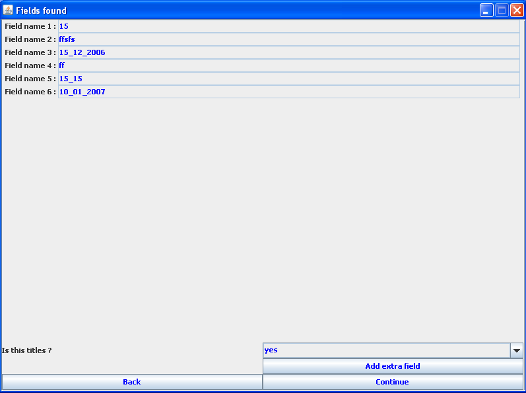Minimize the Fields found window
Screen dimensions: 526x393
486,10
